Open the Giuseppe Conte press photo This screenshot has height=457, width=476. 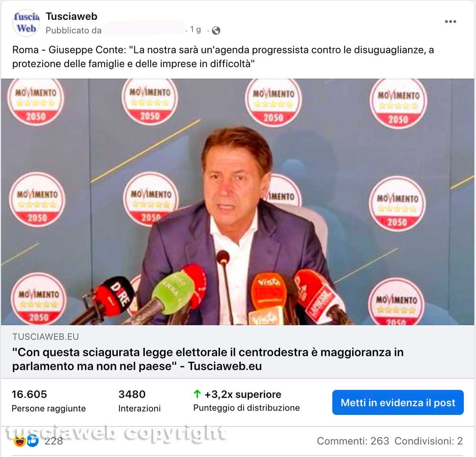point(238,202)
